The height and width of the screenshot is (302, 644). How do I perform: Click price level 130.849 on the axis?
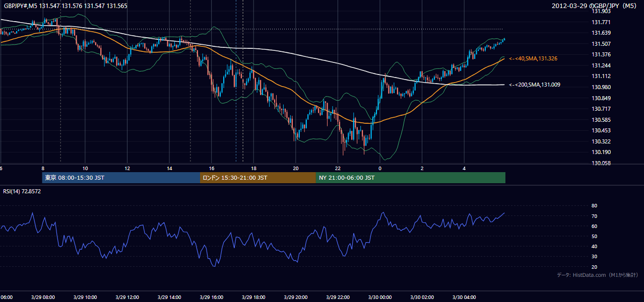tap(601, 98)
